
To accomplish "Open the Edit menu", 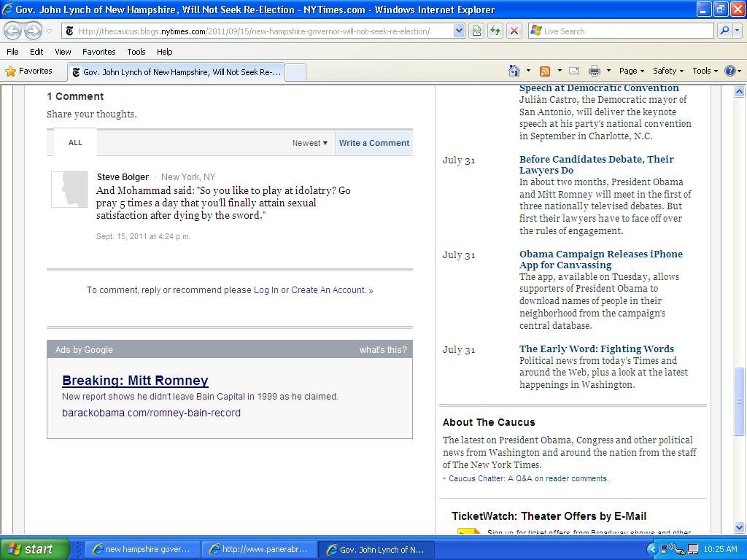I will click(x=36, y=52).
